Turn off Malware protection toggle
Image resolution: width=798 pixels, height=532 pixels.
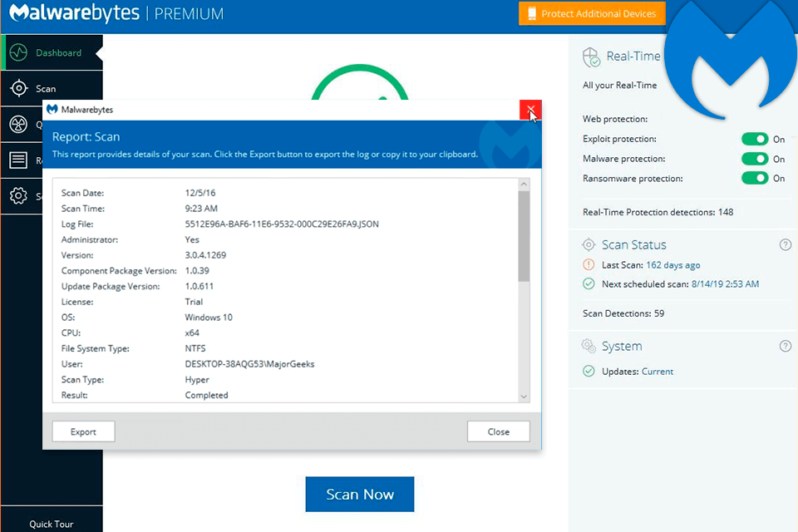pyautogui.click(x=755, y=159)
